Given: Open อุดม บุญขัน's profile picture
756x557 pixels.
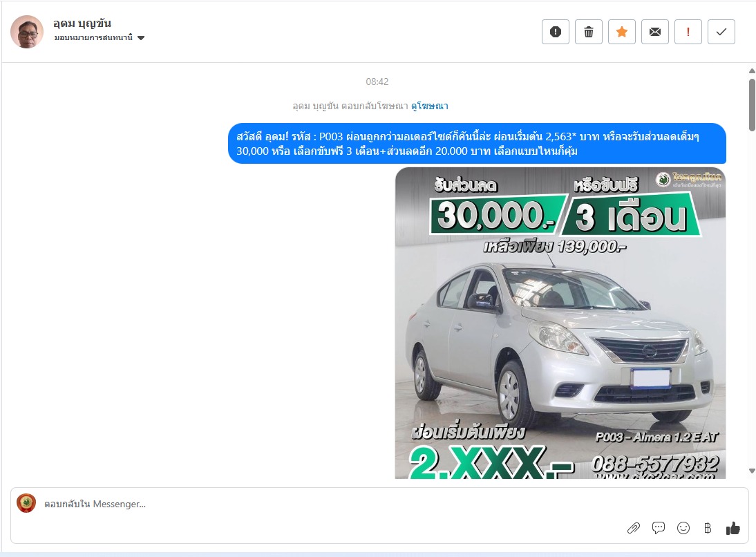Looking at the screenshot, I should [x=27, y=32].
